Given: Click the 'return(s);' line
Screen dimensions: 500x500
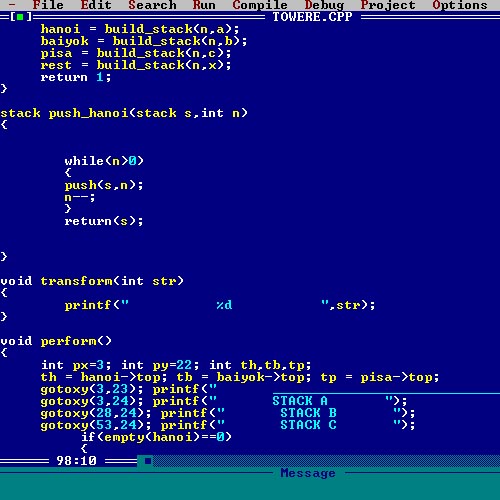Looking at the screenshot, I should [104, 221].
